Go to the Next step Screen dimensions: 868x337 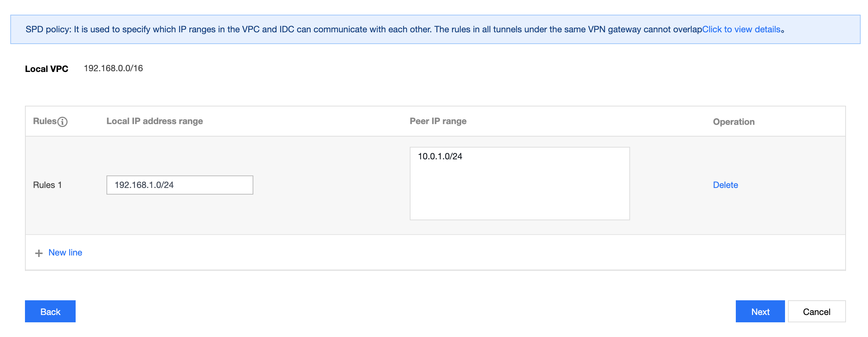click(x=760, y=311)
